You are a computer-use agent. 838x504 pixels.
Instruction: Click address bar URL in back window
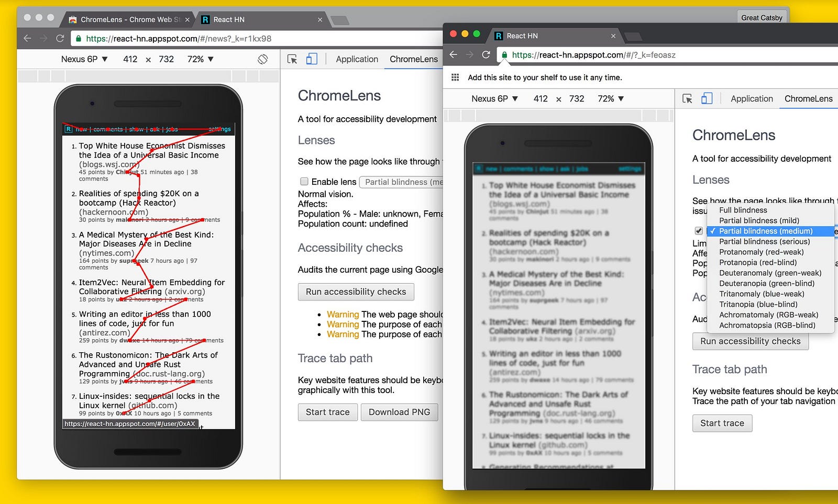(179, 38)
